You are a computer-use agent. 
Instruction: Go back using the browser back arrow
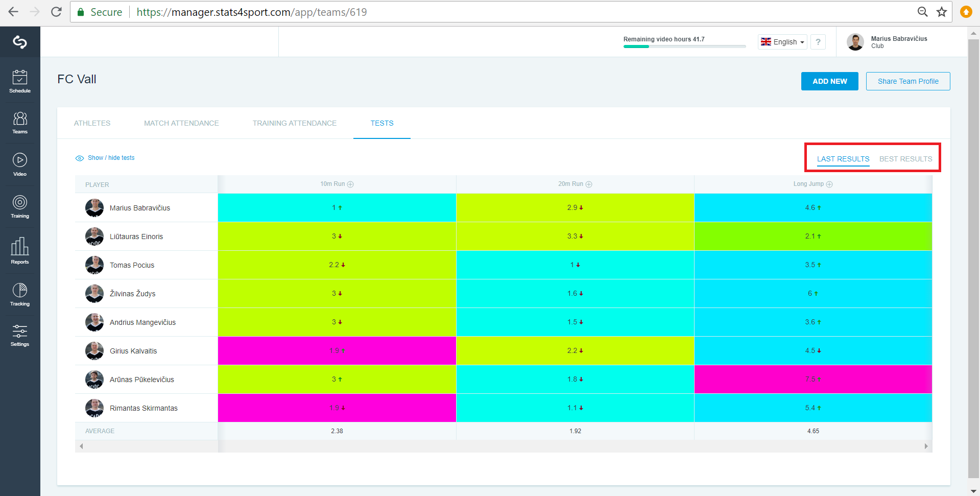13,12
